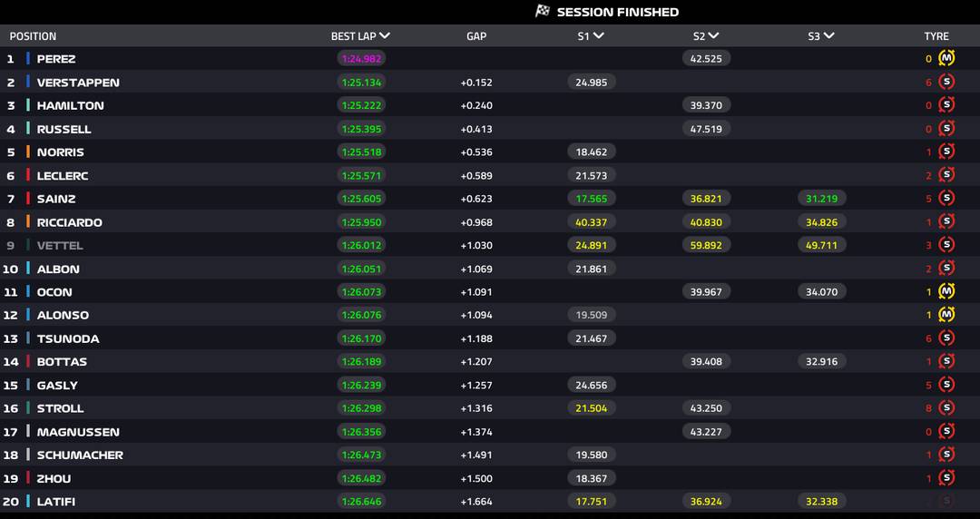Screen dimensions: 980x519
Task: Click the Position column header
Action: coord(33,36)
